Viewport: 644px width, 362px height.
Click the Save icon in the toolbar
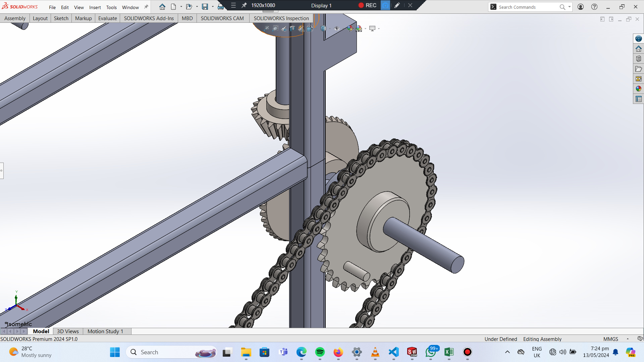[205, 7]
